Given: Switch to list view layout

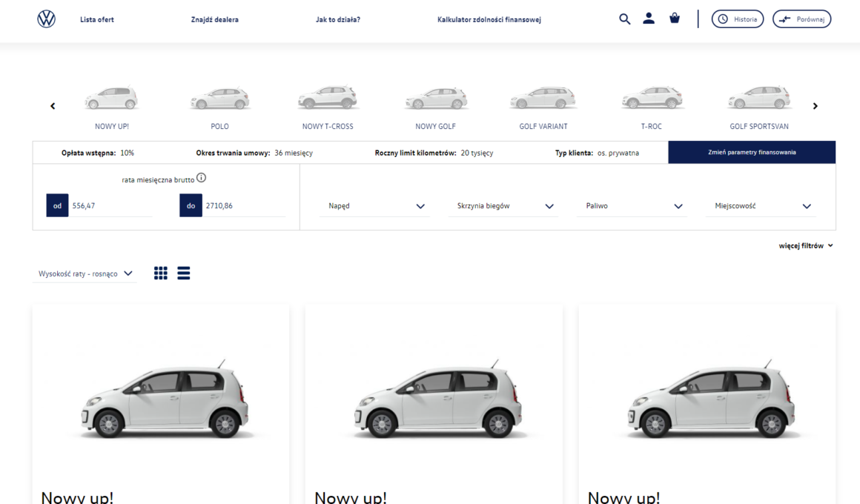Looking at the screenshot, I should 184,273.
